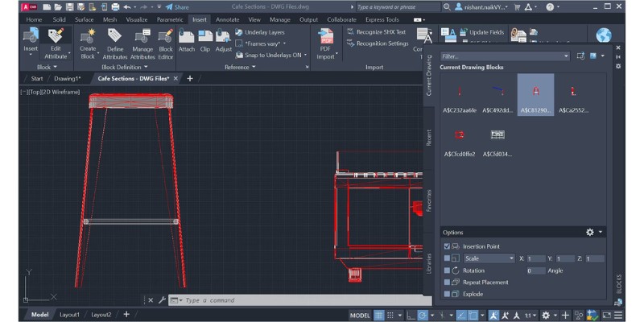Select the A$C232aa6fe block thumbnail

tap(460, 95)
